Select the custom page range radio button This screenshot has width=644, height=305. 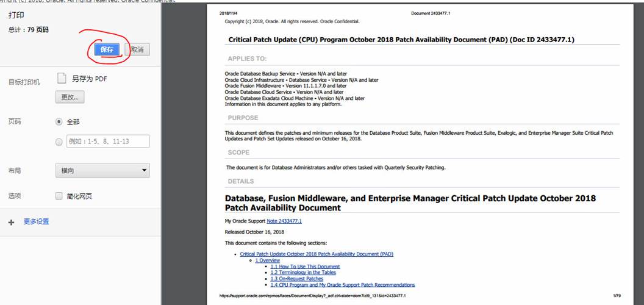[59, 142]
